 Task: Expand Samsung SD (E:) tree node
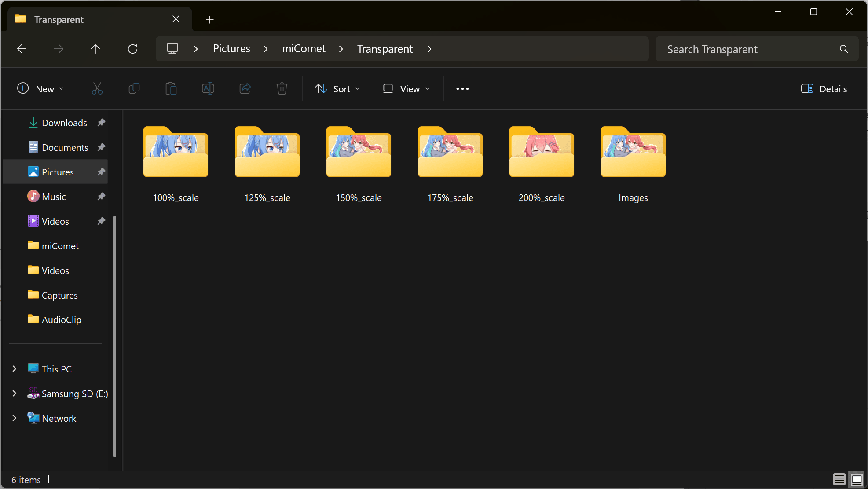point(14,394)
